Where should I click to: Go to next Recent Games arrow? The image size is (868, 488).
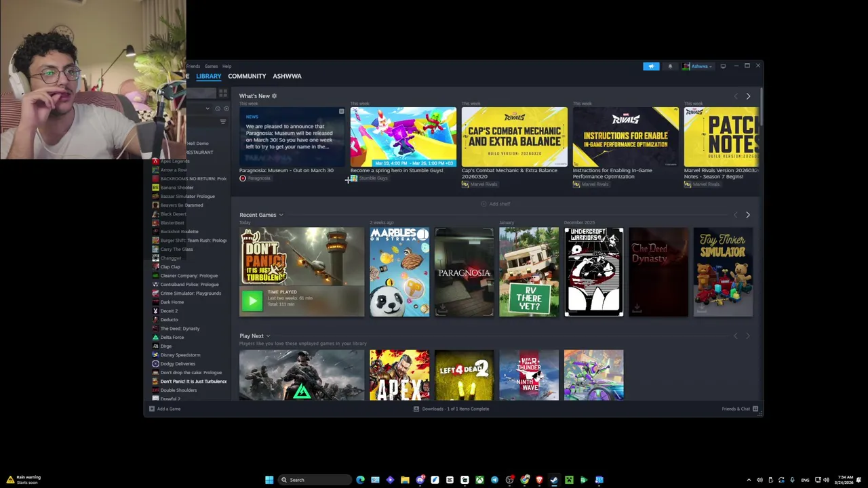point(748,215)
